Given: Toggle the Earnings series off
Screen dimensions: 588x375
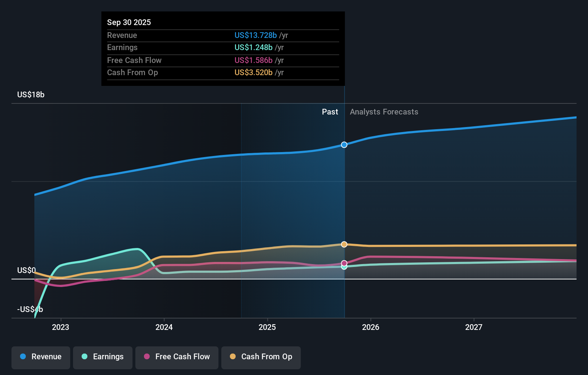Looking at the screenshot, I should pos(102,357).
